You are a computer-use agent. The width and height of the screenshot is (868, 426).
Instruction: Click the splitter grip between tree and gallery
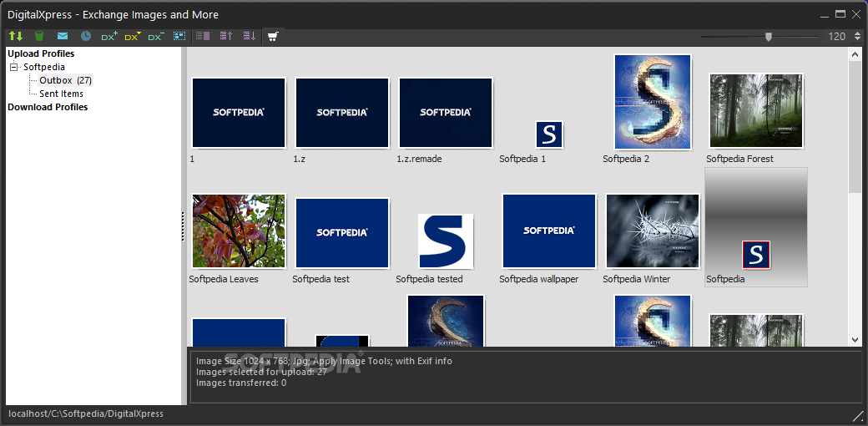coord(184,226)
